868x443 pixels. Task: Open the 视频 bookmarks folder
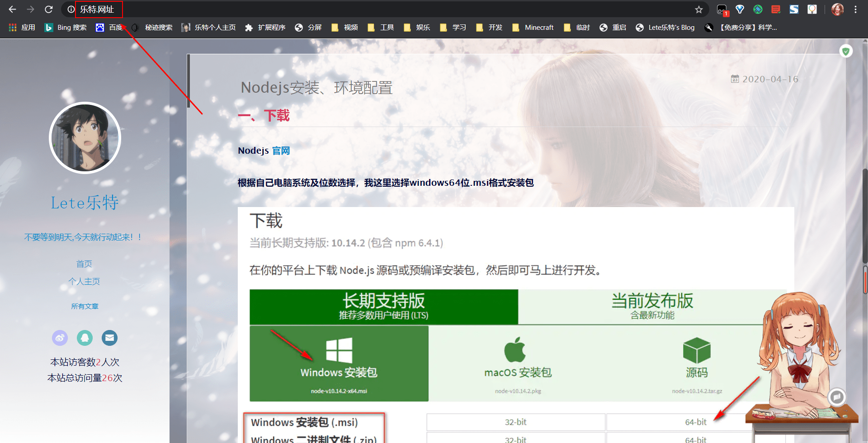tap(345, 28)
